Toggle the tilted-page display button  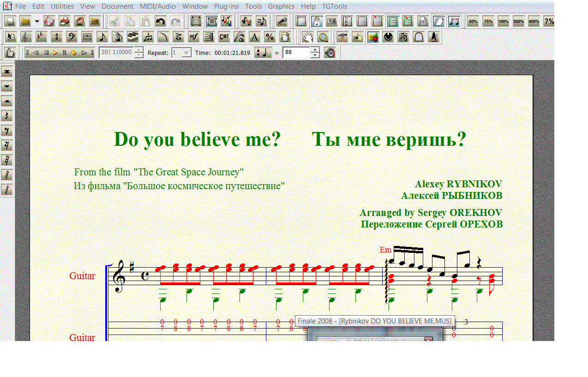pyautogui.click(x=438, y=21)
